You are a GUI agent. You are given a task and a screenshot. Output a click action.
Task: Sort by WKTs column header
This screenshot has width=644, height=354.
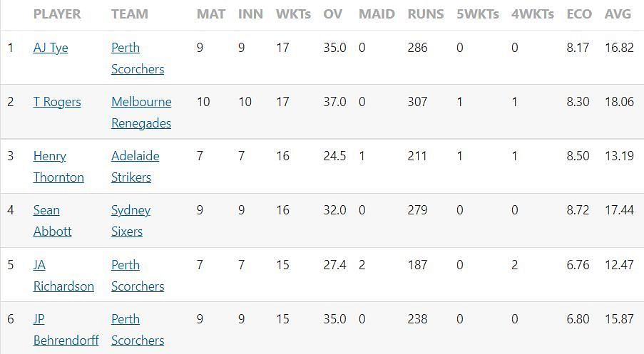point(293,14)
